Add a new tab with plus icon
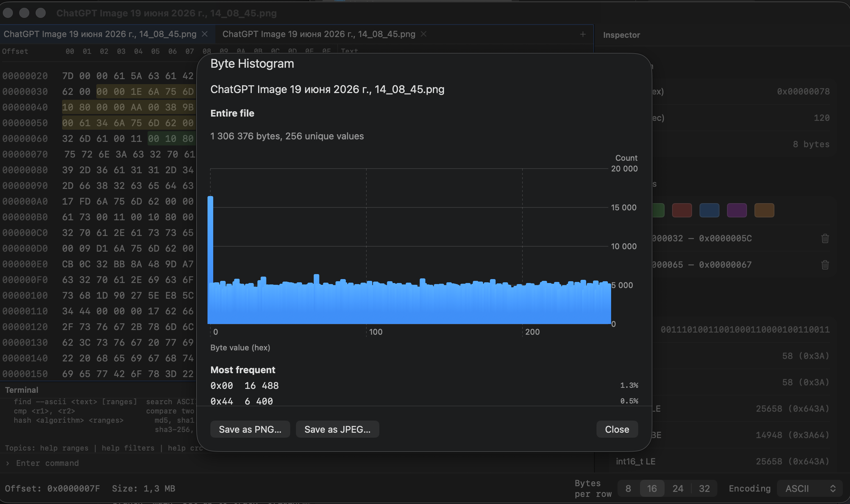This screenshot has width=850, height=504. tap(583, 34)
